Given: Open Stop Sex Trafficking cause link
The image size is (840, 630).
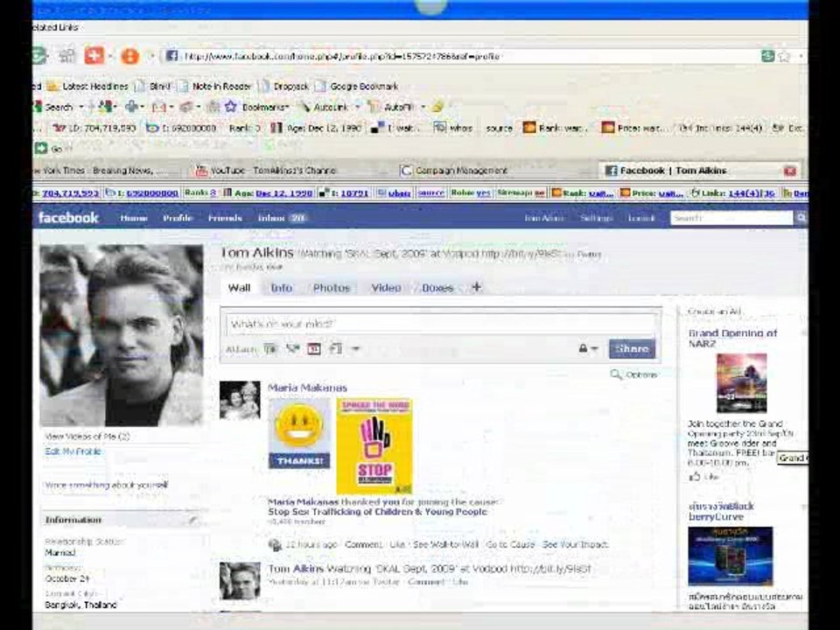Looking at the screenshot, I should pyautogui.click(x=377, y=512).
